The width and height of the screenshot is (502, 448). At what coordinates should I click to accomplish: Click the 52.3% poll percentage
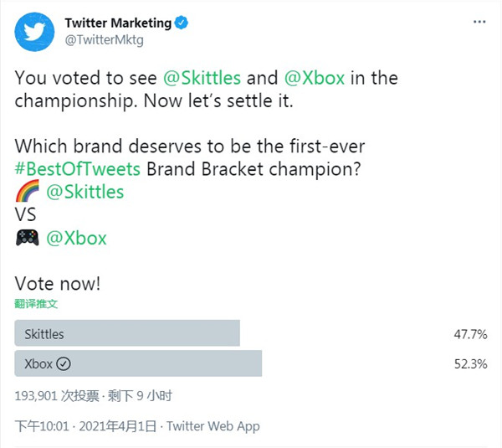[x=470, y=364]
